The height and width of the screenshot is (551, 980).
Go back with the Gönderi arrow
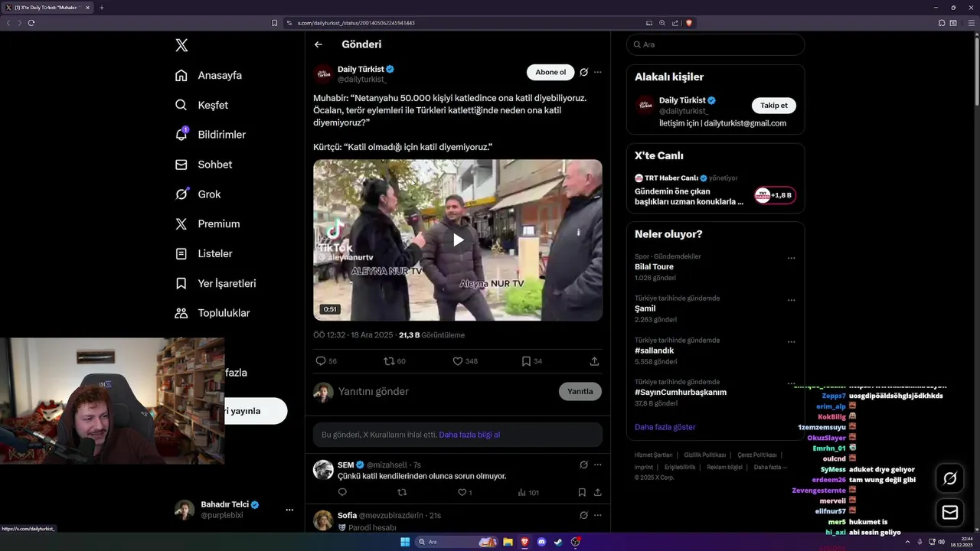point(318,44)
